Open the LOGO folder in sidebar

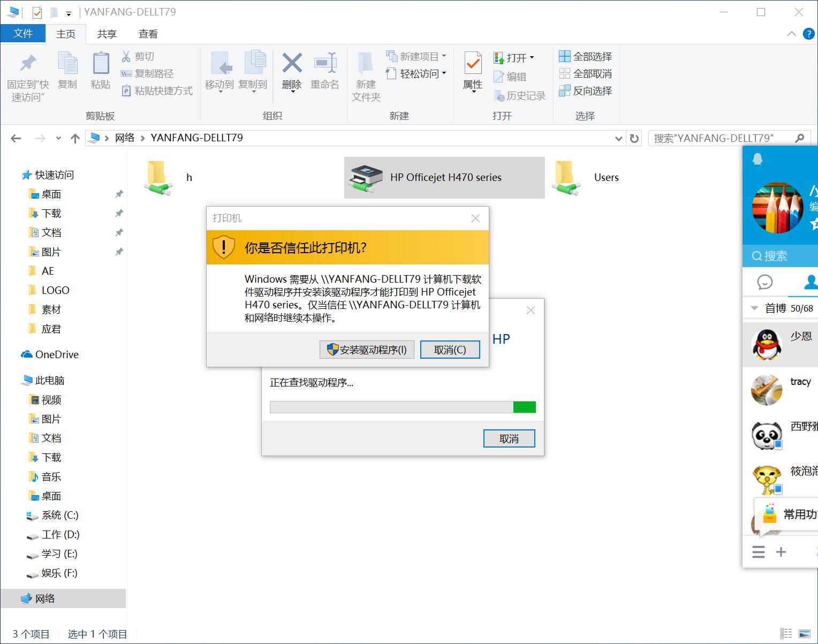(x=55, y=290)
